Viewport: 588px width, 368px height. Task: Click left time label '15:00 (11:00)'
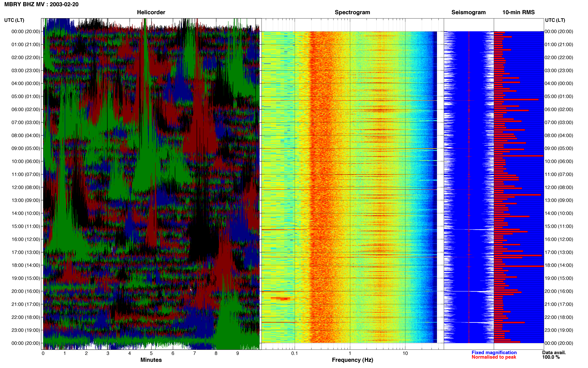(26, 226)
